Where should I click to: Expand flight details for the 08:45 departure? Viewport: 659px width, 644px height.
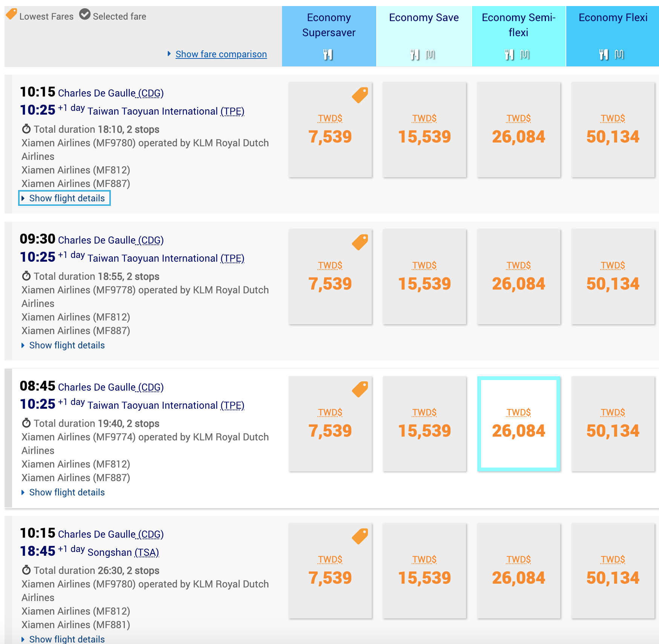[63, 492]
